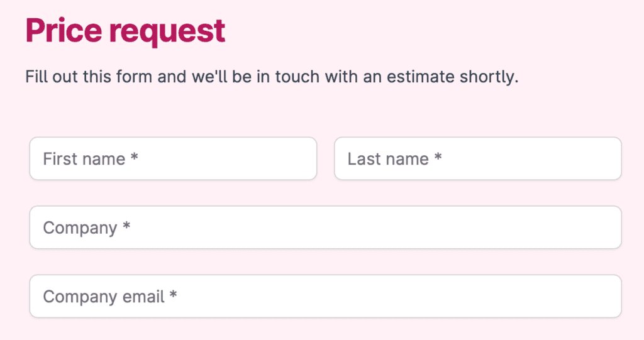Screen dimensions: 644x340
Task: Click the required asterisk after Company
Action: (x=126, y=227)
